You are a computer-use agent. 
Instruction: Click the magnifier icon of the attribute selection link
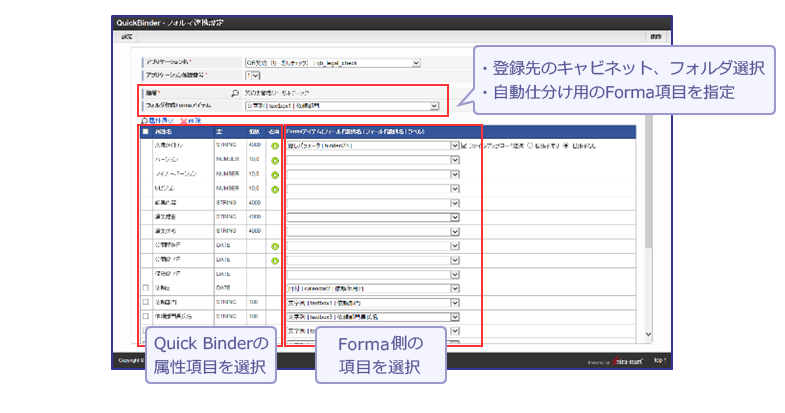[145, 121]
